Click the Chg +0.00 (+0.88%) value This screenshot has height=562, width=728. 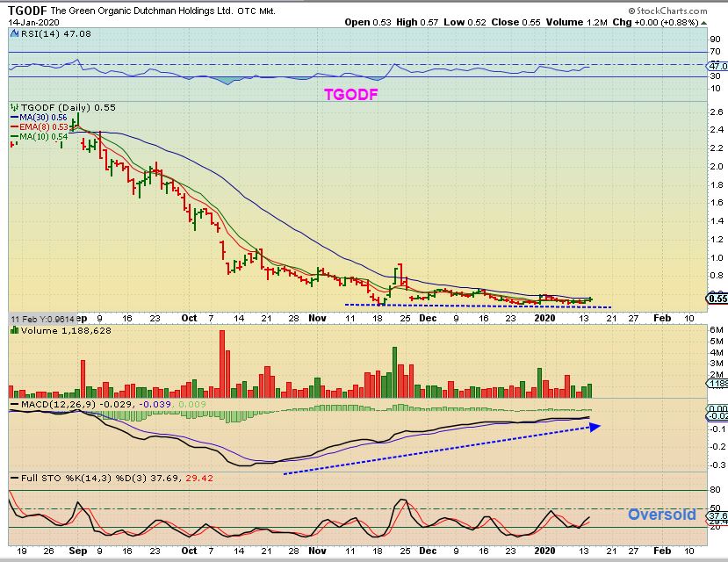click(656, 22)
